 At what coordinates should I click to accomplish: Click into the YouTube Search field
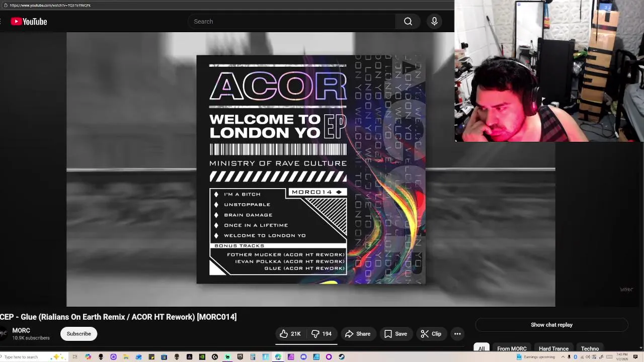coord(292,22)
